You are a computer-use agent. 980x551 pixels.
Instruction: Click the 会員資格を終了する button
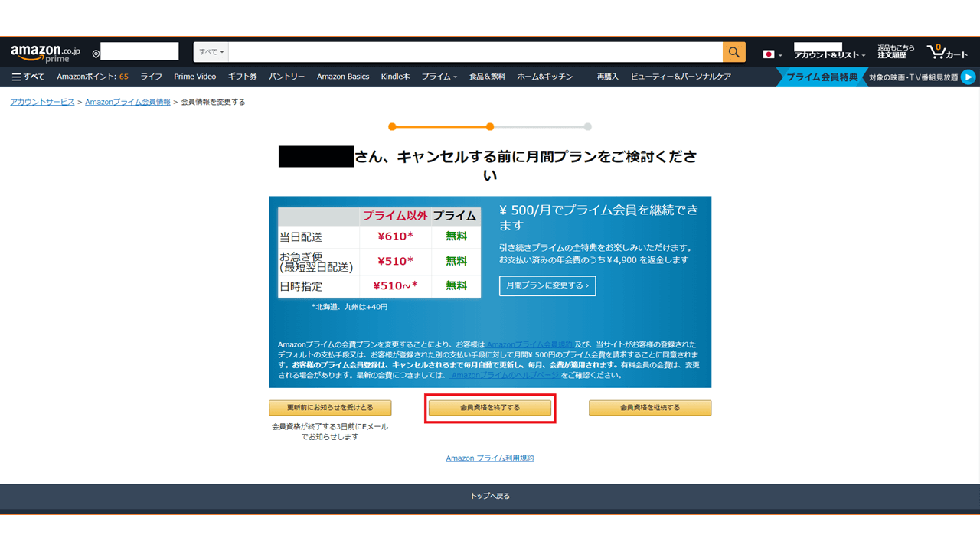tap(489, 408)
